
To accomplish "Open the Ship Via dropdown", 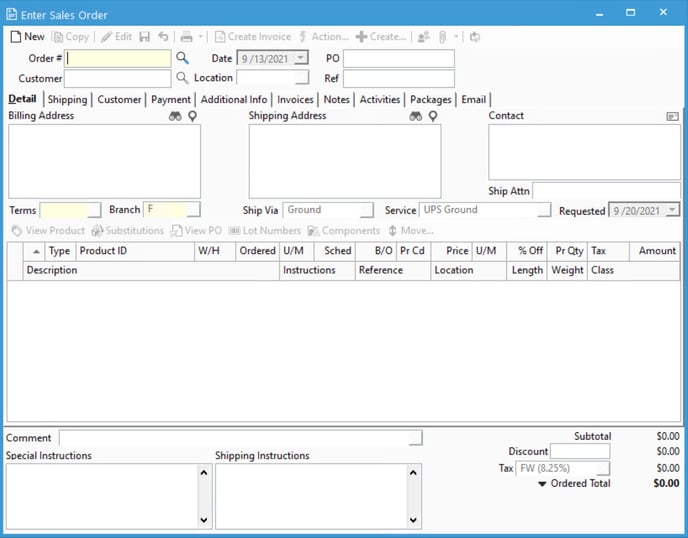I will (366, 210).
